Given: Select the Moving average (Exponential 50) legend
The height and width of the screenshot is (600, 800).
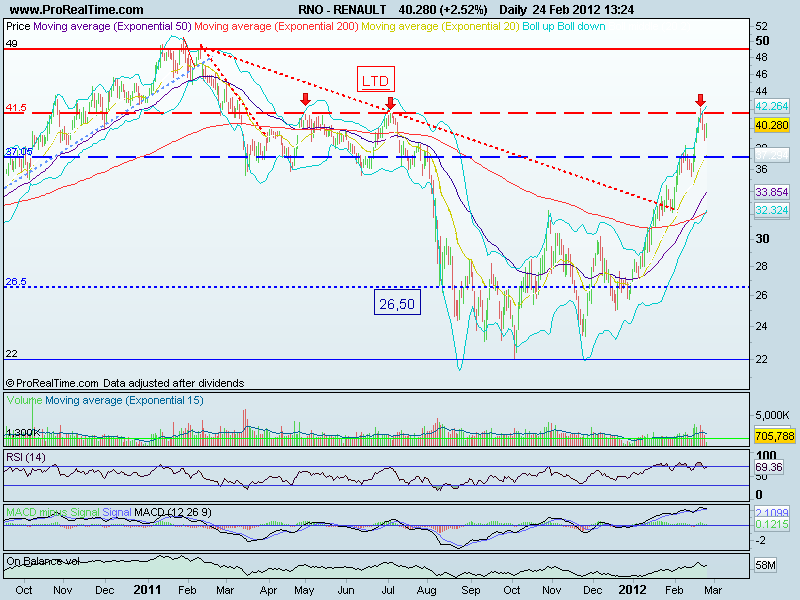Looking at the screenshot, I should [112, 26].
